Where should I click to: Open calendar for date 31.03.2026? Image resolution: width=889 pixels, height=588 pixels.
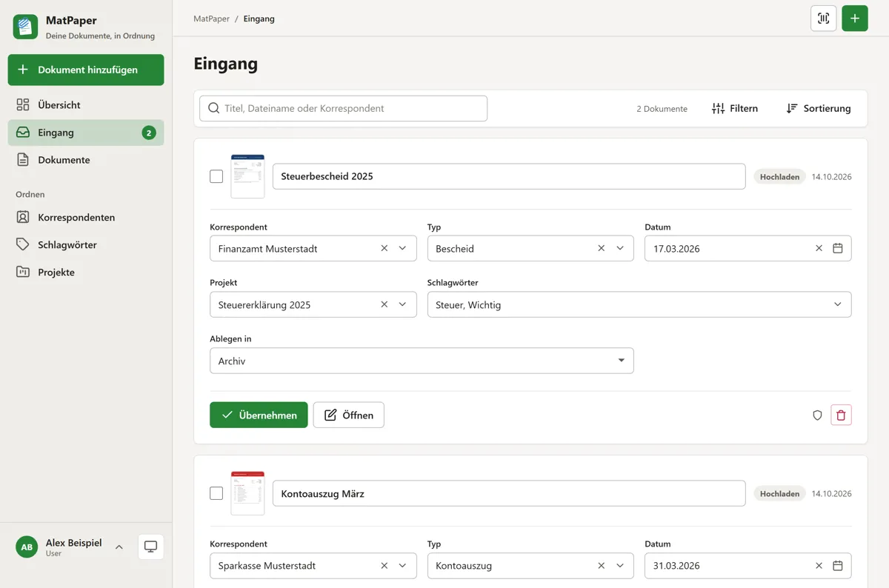point(838,565)
